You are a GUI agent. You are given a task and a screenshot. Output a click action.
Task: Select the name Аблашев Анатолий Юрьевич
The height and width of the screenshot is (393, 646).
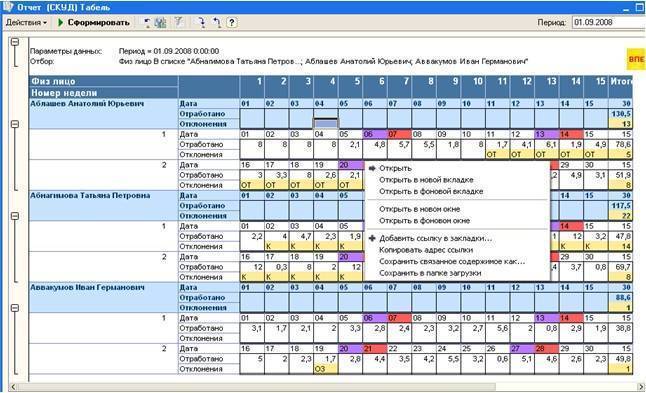pyautogui.click(x=87, y=104)
